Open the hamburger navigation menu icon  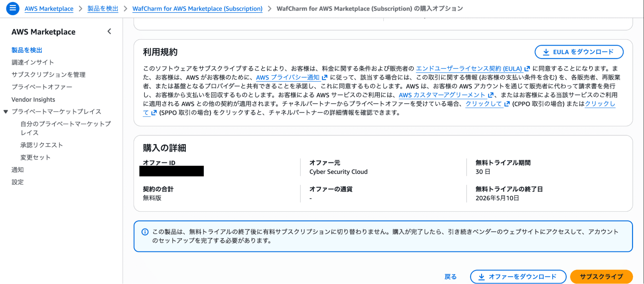click(13, 8)
